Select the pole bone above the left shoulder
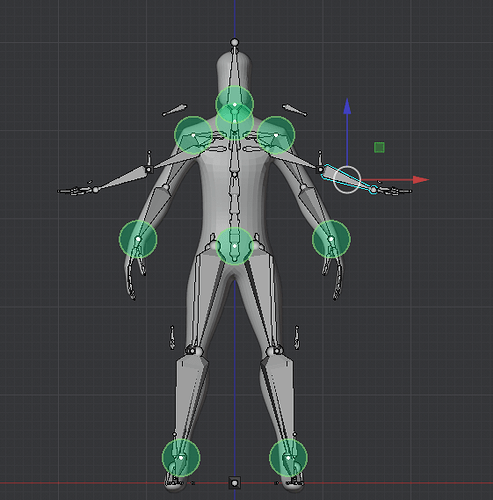The width and height of the screenshot is (493, 500). click(175, 110)
